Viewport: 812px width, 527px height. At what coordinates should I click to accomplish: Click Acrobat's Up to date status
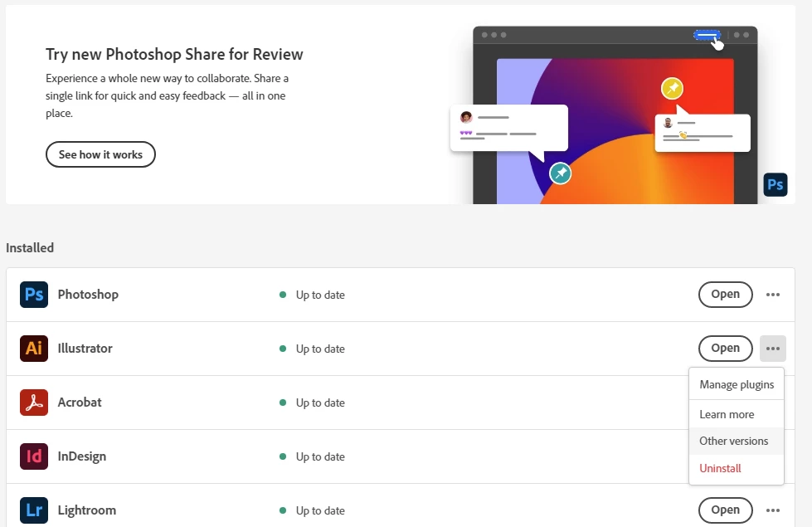coord(320,403)
